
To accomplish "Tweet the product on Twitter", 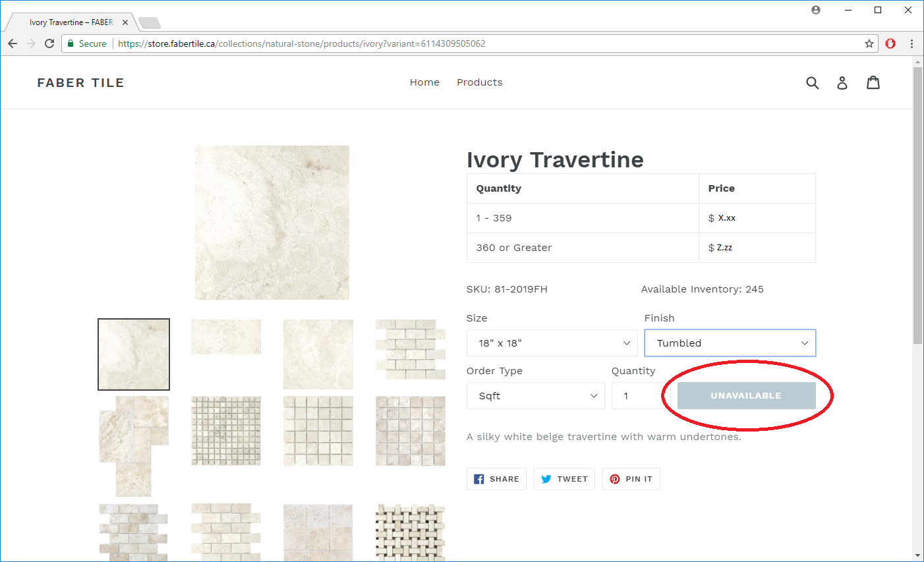I will click(x=564, y=479).
